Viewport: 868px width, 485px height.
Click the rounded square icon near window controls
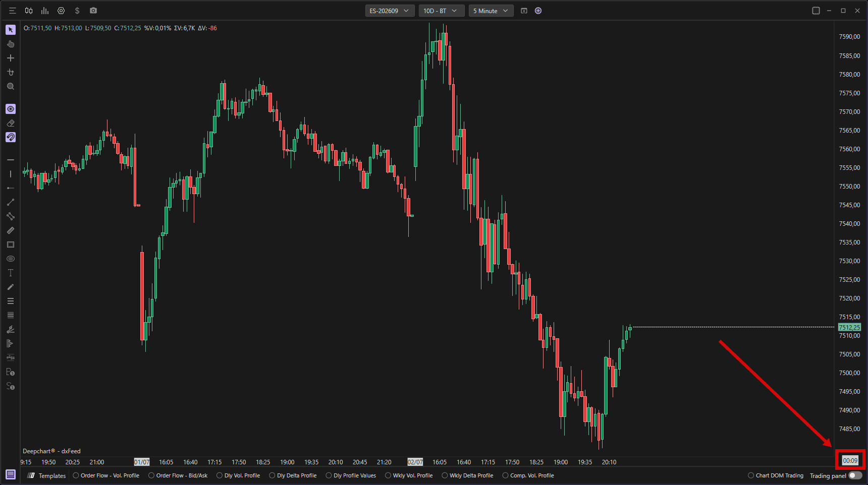816,11
